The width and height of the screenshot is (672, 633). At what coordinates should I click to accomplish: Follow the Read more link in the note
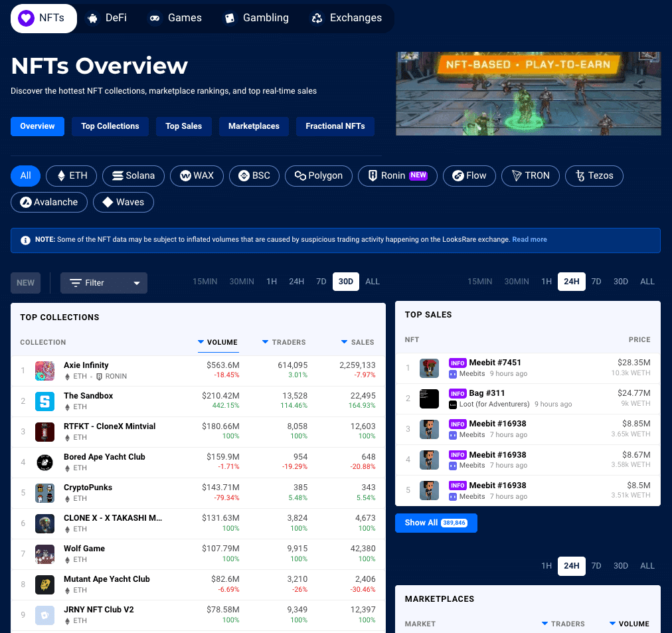(x=529, y=240)
